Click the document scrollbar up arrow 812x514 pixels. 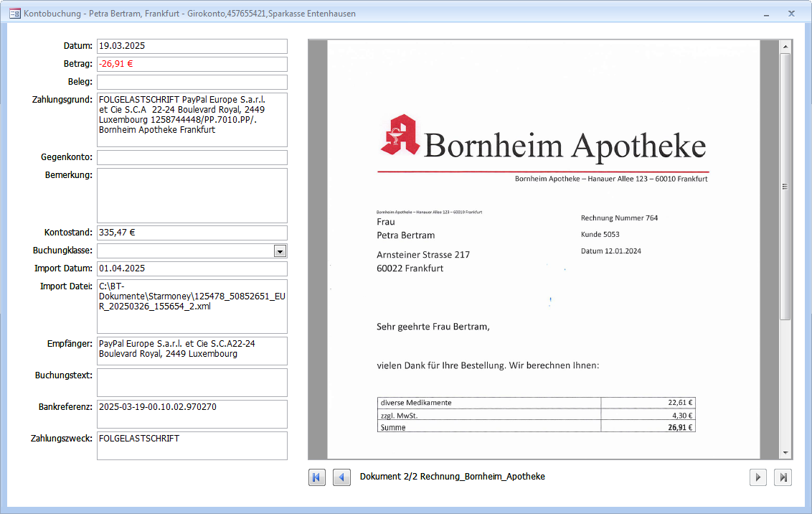tap(785, 47)
